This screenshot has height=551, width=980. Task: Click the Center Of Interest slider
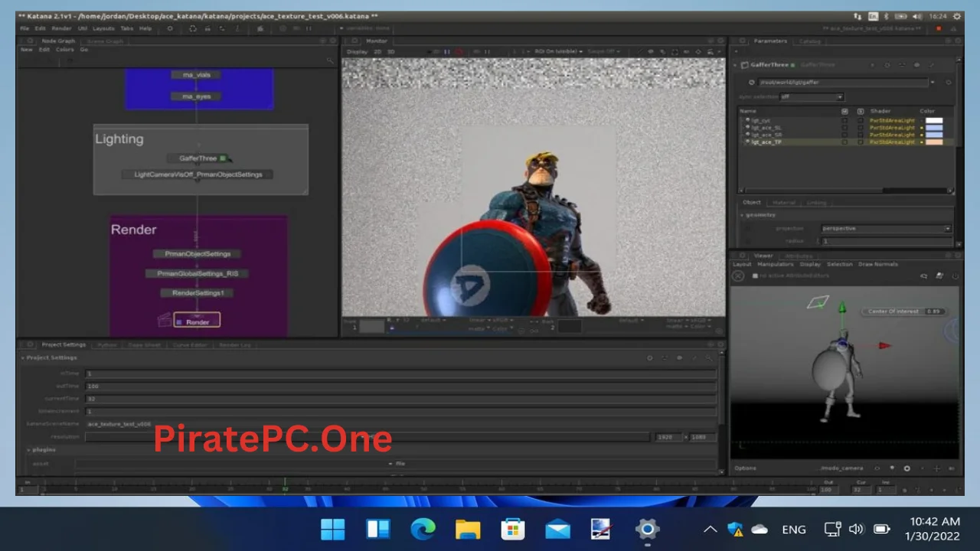click(x=905, y=311)
